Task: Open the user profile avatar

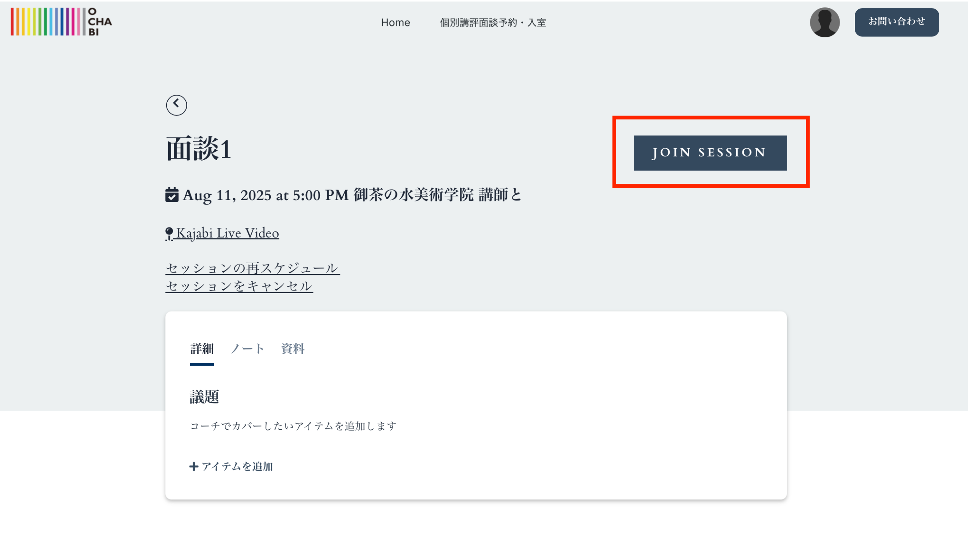Action: pyautogui.click(x=824, y=23)
